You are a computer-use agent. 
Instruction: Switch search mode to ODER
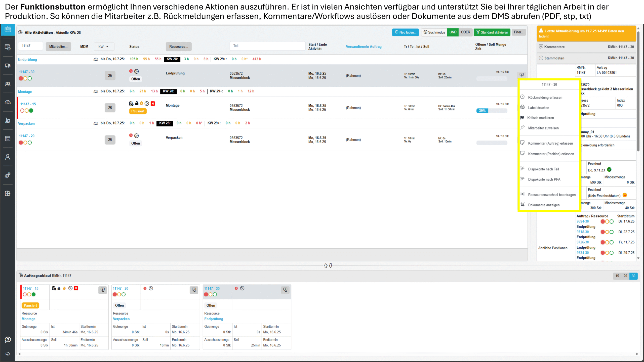coord(465,32)
